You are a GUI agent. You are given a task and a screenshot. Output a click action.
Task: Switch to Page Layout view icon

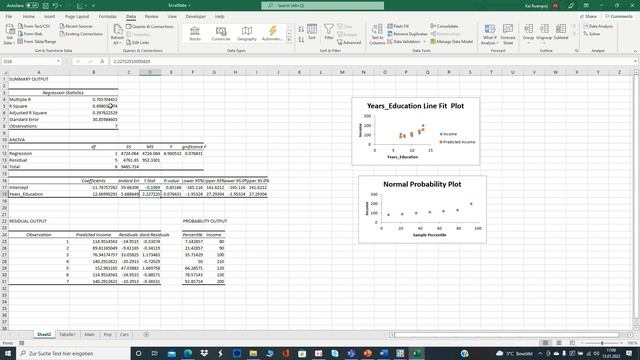[x=559, y=343]
